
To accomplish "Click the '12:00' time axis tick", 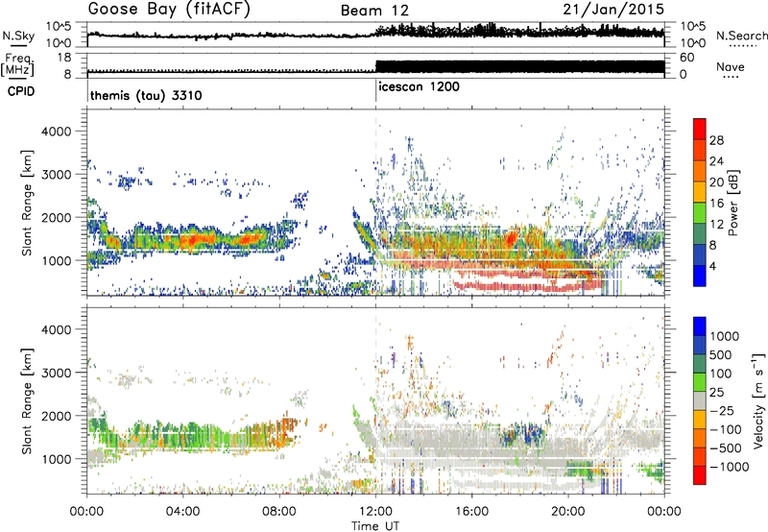I will pyautogui.click(x=375, y=512).
